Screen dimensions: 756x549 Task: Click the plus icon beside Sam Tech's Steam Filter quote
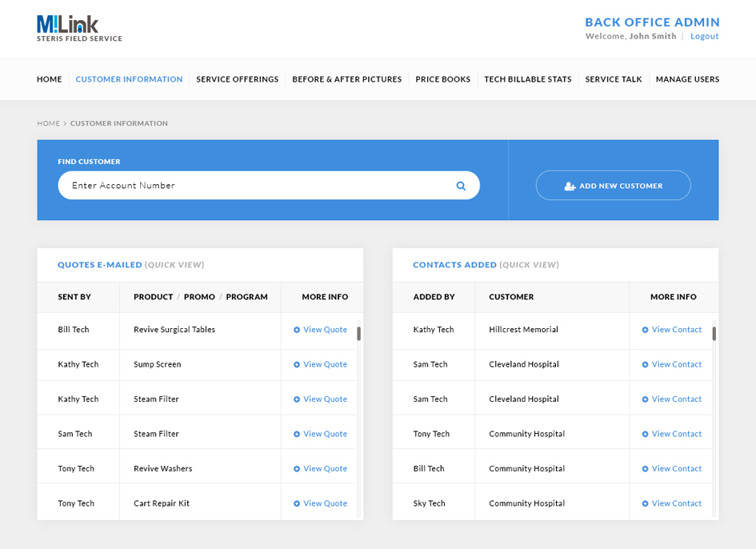[298, 433]
